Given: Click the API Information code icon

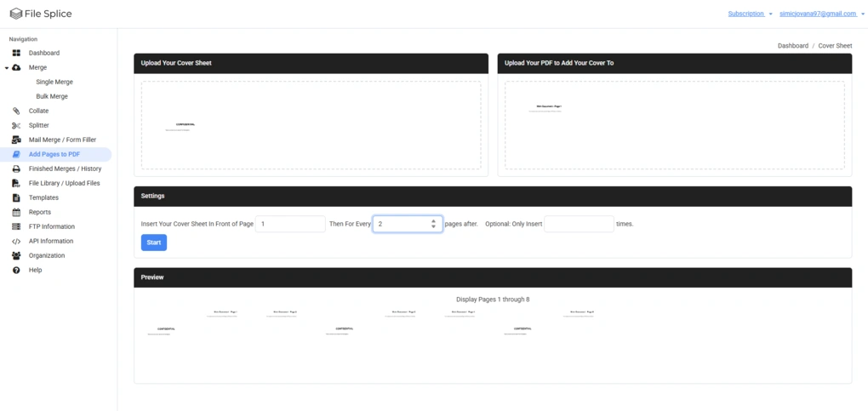Looking at the screenshot, I should [17, 242].
